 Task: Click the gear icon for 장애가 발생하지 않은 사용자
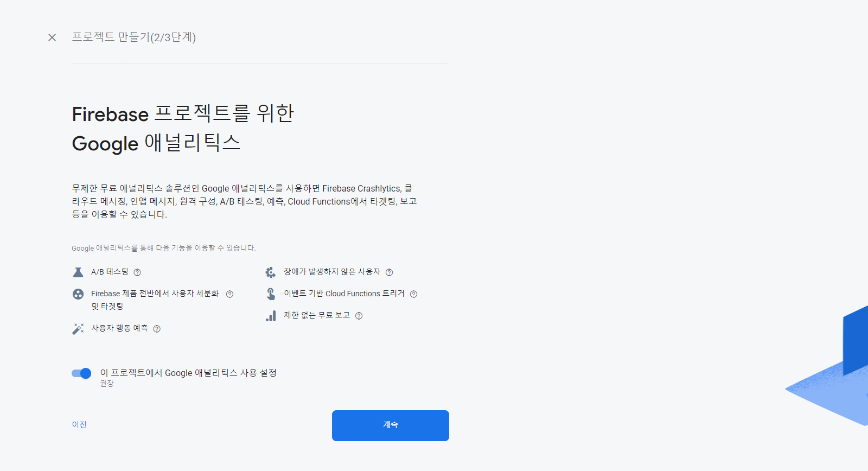(x=271, y=272)
